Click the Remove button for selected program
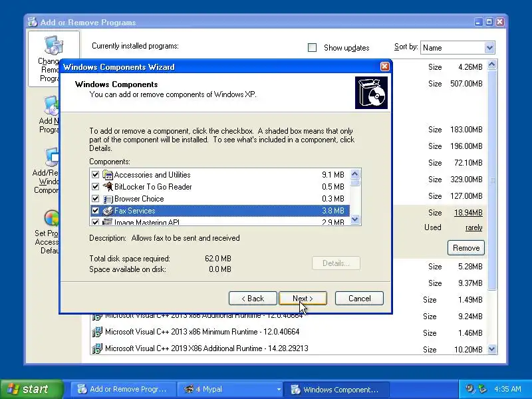Image resolution: width=532 pixels, height=399 pixels. point(466,247)
